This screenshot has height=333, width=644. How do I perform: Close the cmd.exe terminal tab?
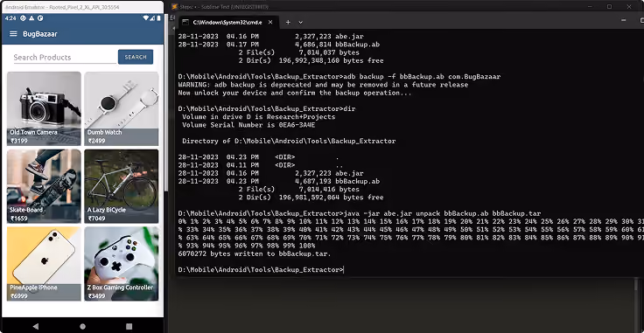271,22
